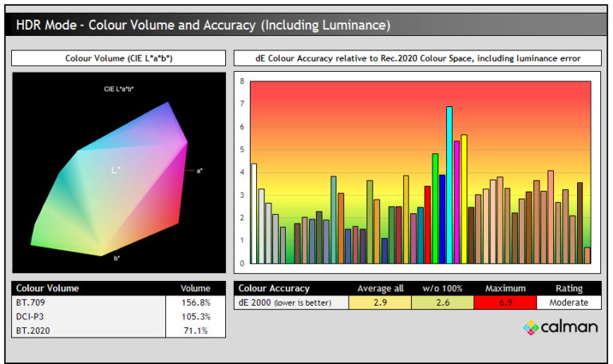Screen dimensions: 613x364
Task: Select the tallest cyan bar in chart
Action: coord(449,185)
